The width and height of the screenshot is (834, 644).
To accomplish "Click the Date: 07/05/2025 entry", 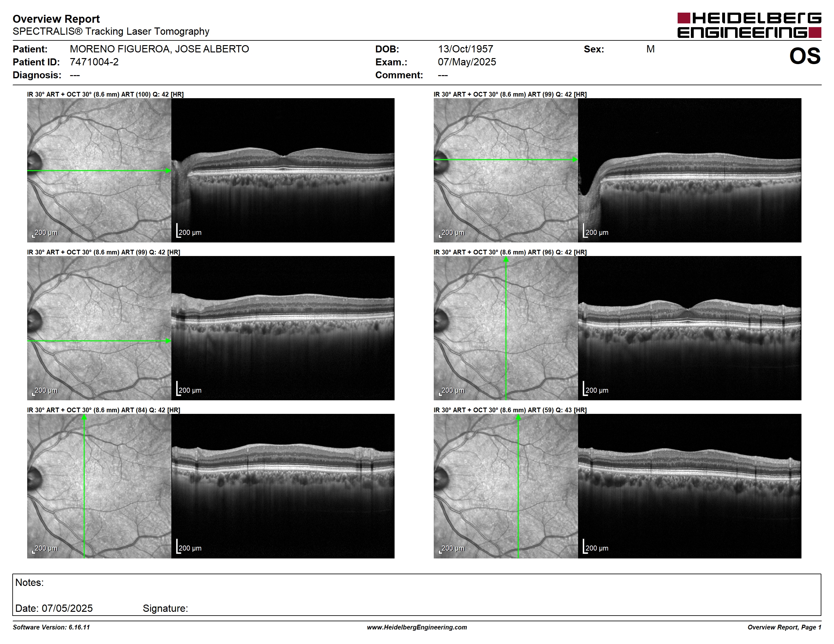I will tap(54, 608).
